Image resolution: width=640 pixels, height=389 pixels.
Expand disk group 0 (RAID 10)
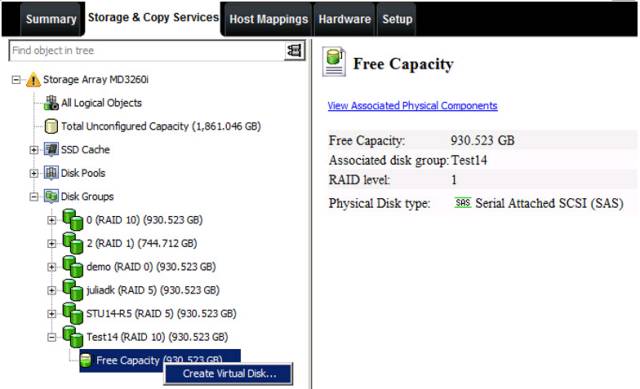pos(51,220)
